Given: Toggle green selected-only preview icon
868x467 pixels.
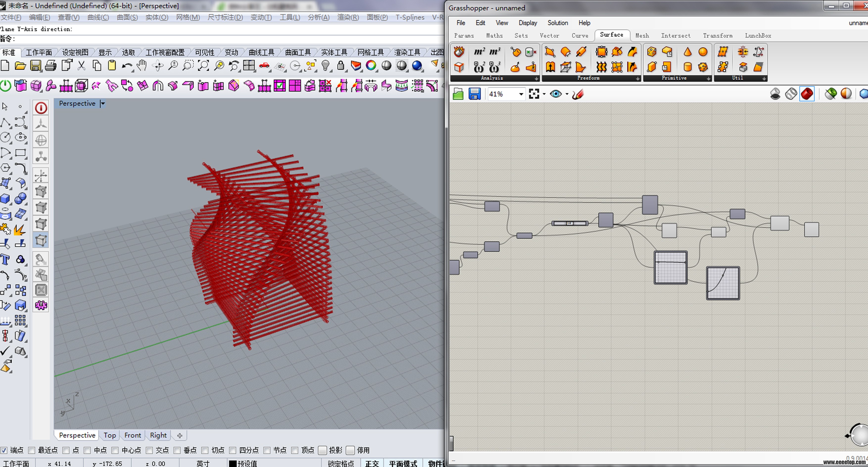Looking at the screenshot, I should coord(831,94).
